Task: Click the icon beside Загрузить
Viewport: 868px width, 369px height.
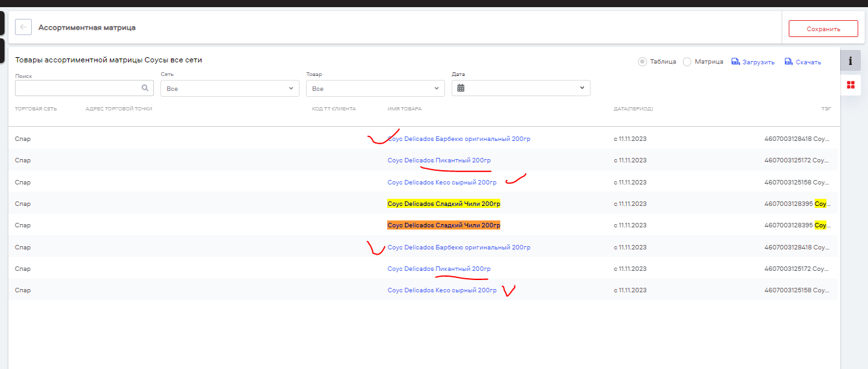Action: pyautogui.click(x=735, y=62)
